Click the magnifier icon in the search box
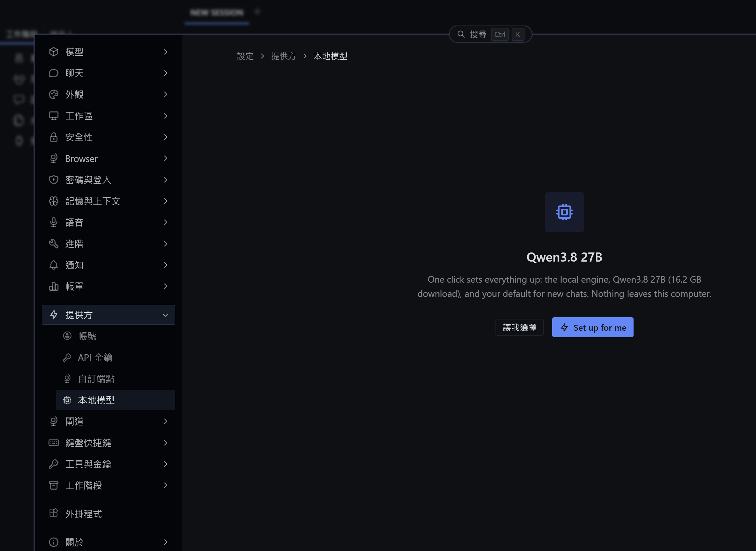This screenshot has height=551, width=756. click(461, 34)
